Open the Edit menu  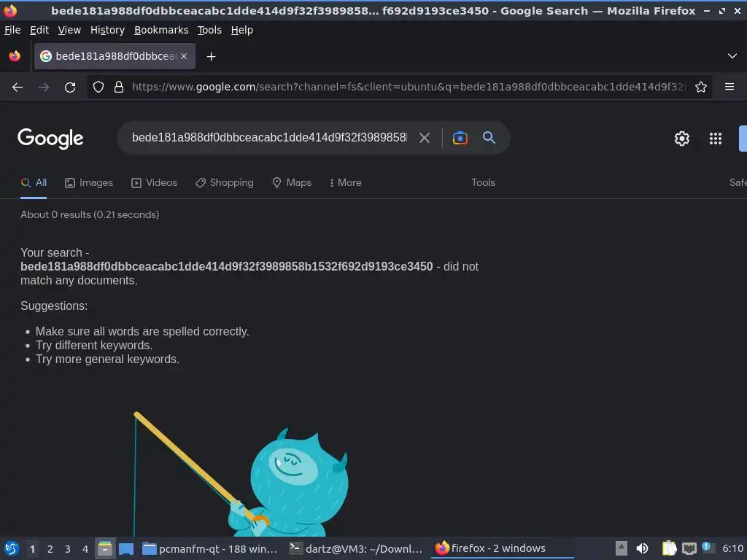39,30
